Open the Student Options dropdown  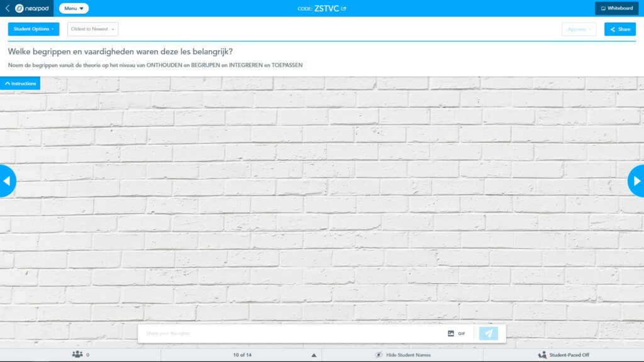[x=33, y=29]
